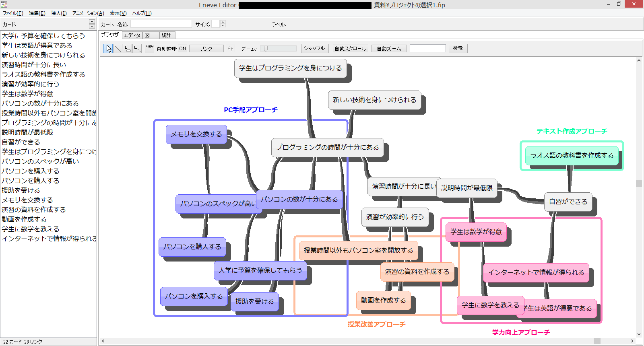Toggle the auto-arrange ON button

182,49
